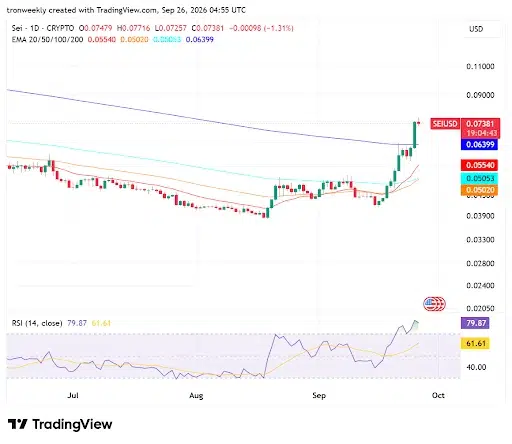Click the SEIUSD symbol price tag
Screen dimensions: 512x444
[445, 124]
